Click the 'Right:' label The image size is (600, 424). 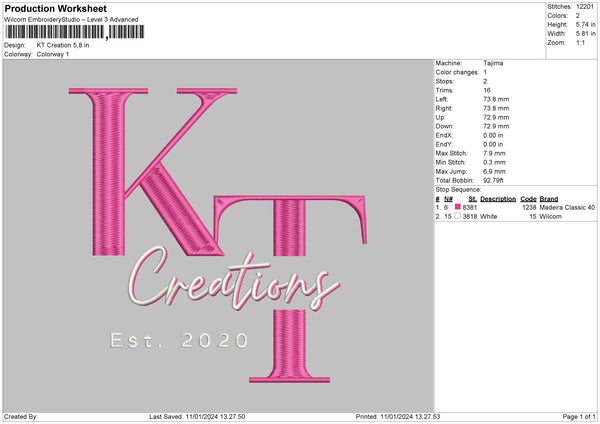pos(444,108)
